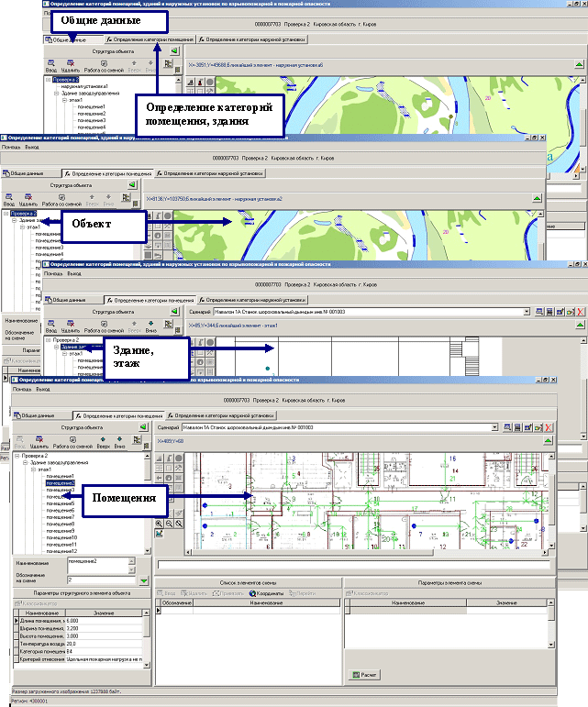
Task: Click zoom-in magnifier beside the floor plan
Action: click(x=160, y=524)
